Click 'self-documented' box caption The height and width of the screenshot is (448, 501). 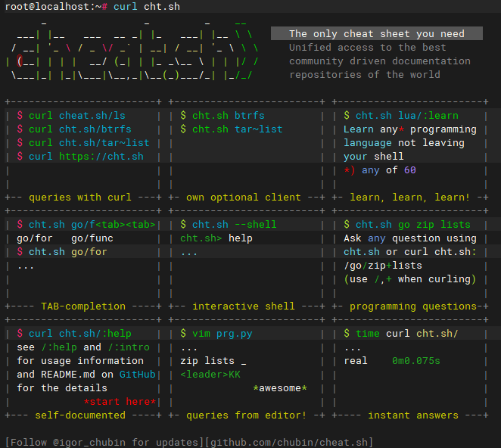80,415
